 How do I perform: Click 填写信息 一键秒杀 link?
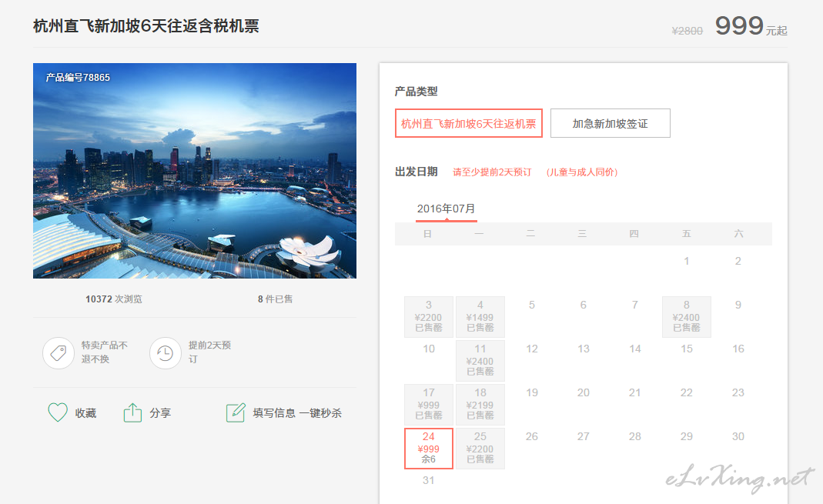pos(297,413)
